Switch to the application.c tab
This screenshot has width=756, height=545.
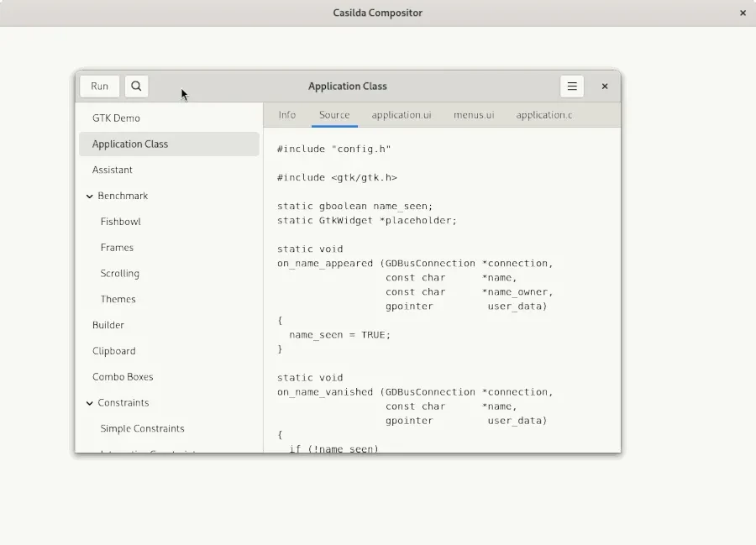tap(543, 115)
